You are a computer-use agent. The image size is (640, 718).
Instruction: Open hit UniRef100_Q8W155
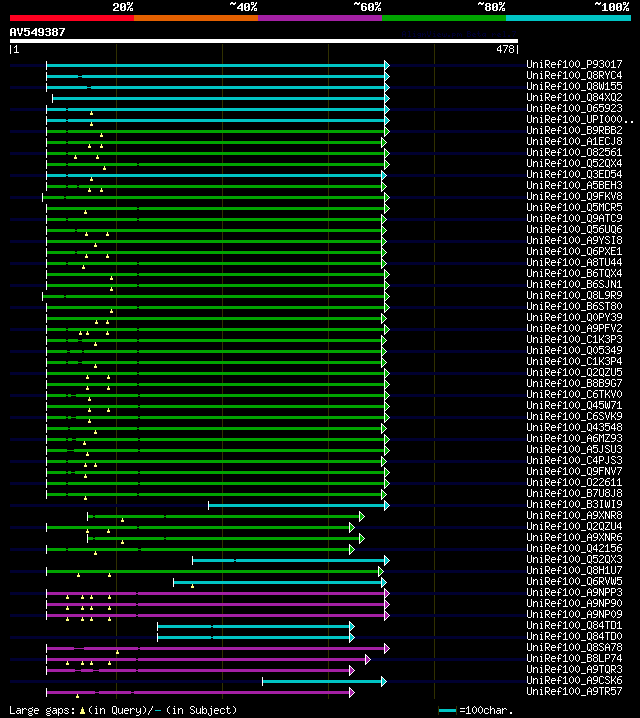pyautogui.click(x=574, y=86)
